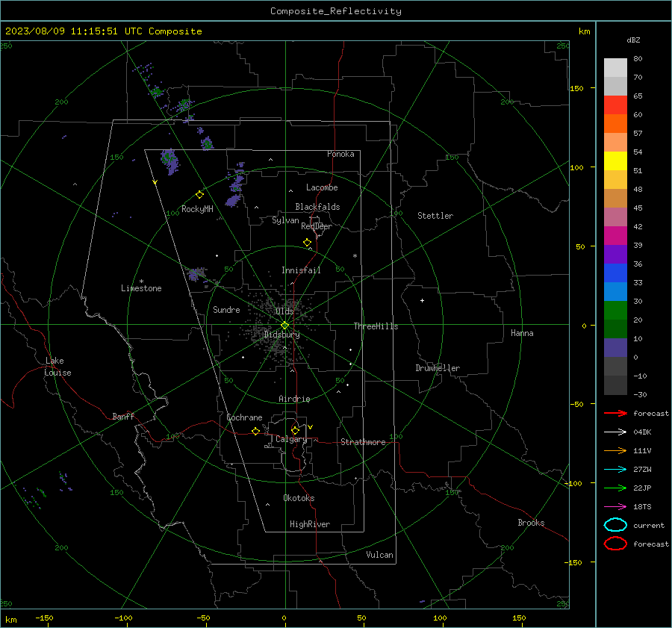Click the Composite_Reflectivity title
Viewport: 672px width, 628px height.
coord(335,11)
